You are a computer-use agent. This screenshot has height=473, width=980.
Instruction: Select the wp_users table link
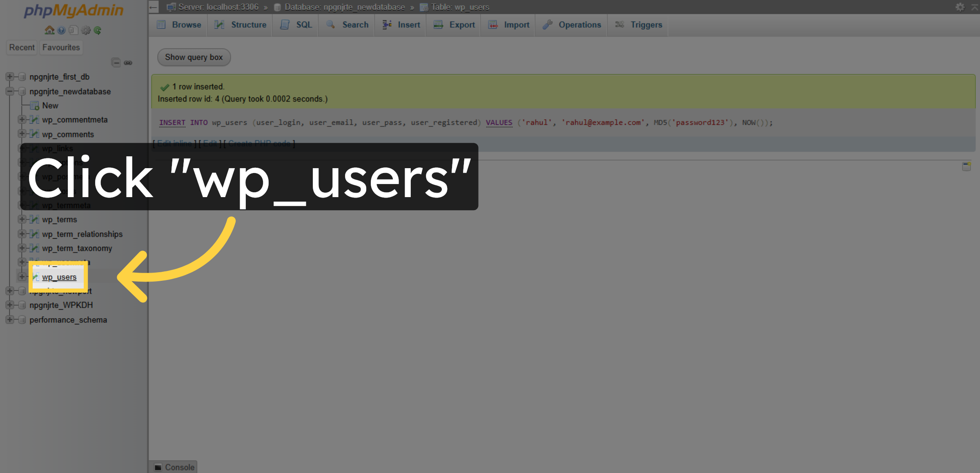tap(59, 277)
